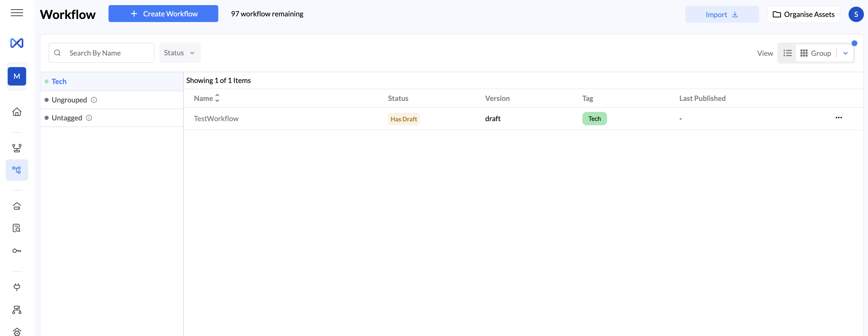Open the document search icon

point(17,228)
